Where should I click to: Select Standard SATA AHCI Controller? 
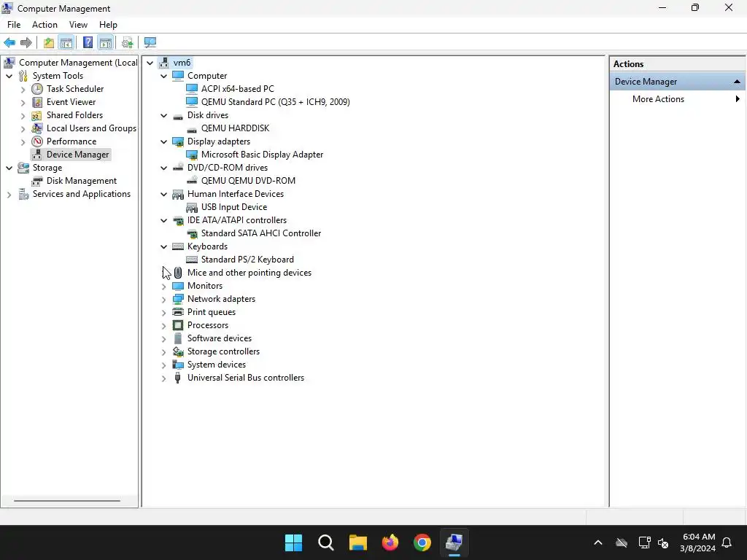tap(261, 233)
